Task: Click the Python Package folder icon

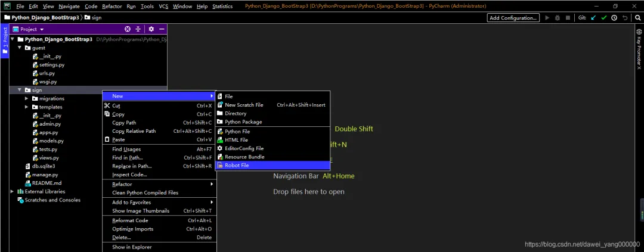Action: (x=220, y=122)
